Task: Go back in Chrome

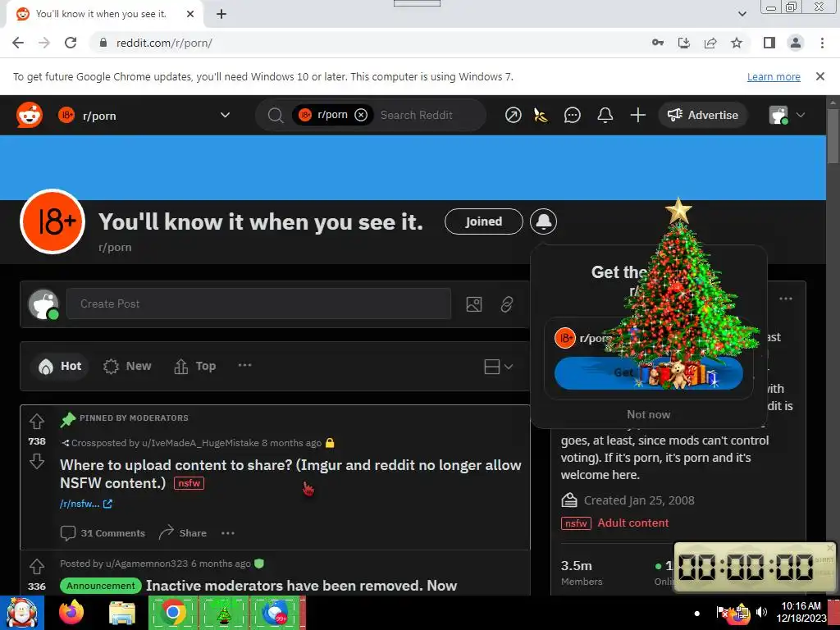Action: (x=18, y=43)
